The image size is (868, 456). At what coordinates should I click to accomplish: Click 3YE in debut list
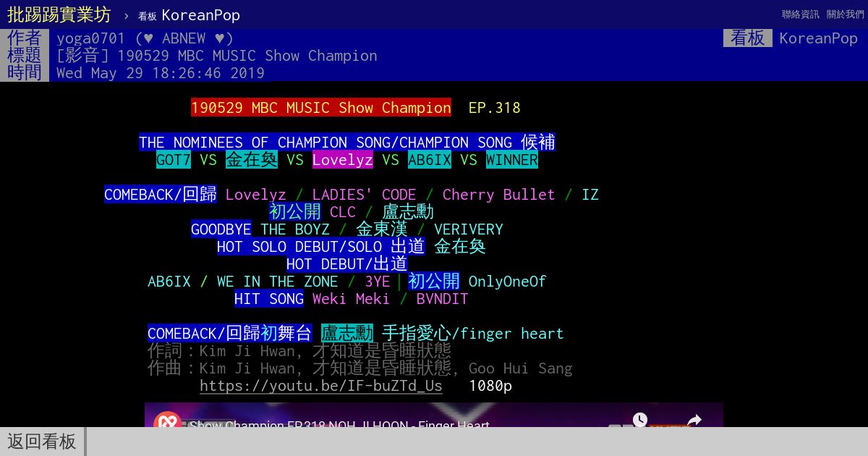[378, 282]
